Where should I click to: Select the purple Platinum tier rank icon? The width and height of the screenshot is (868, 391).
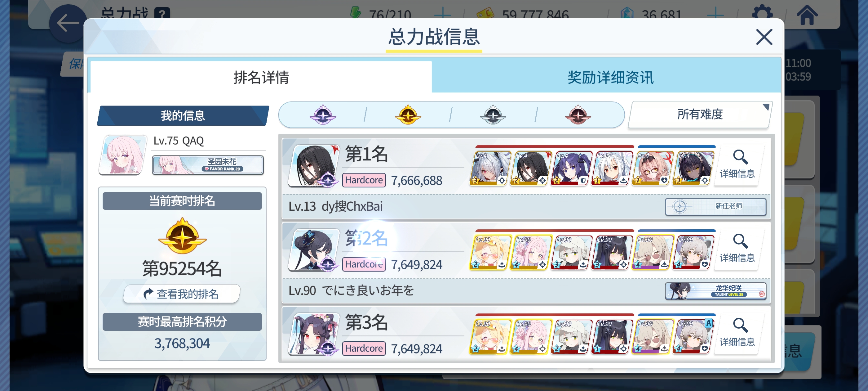pyautogui.click(x=322, y=115)
